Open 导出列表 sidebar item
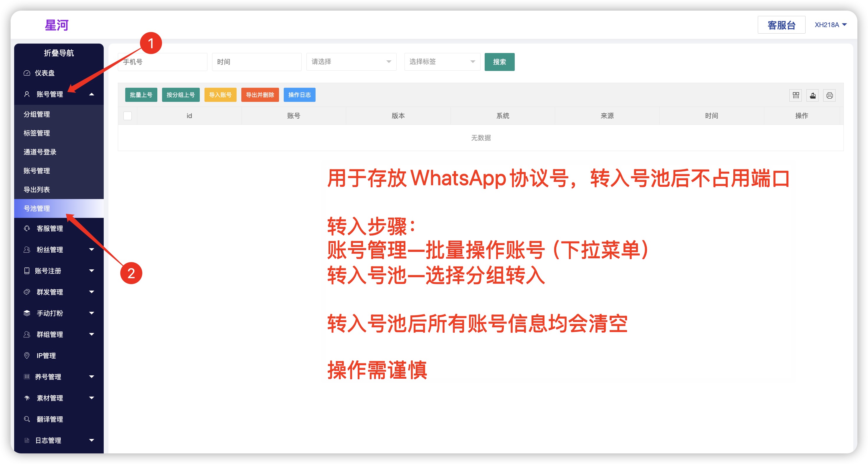The height and width of the screenshot is (464, 868). [37, 190]
